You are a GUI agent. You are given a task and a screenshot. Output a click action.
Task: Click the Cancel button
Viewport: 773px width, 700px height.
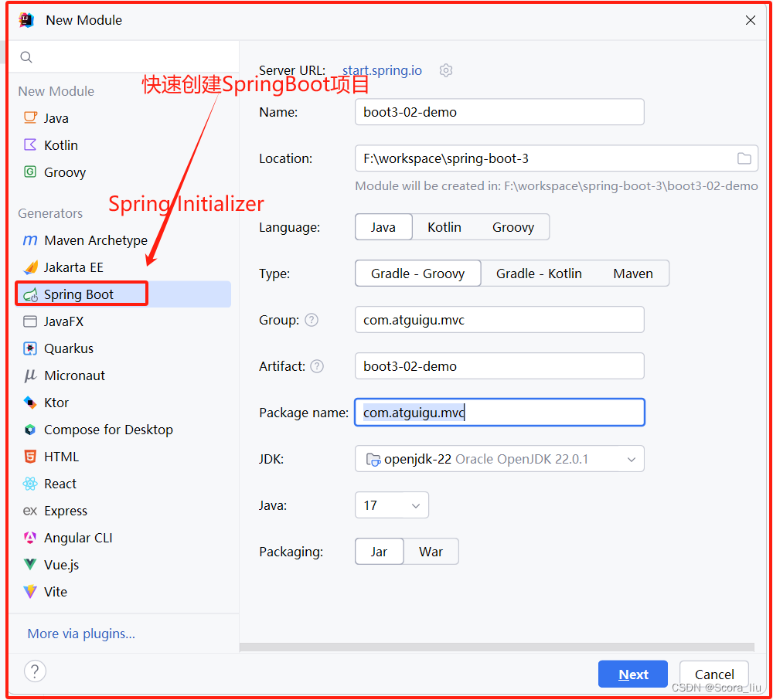713,674
